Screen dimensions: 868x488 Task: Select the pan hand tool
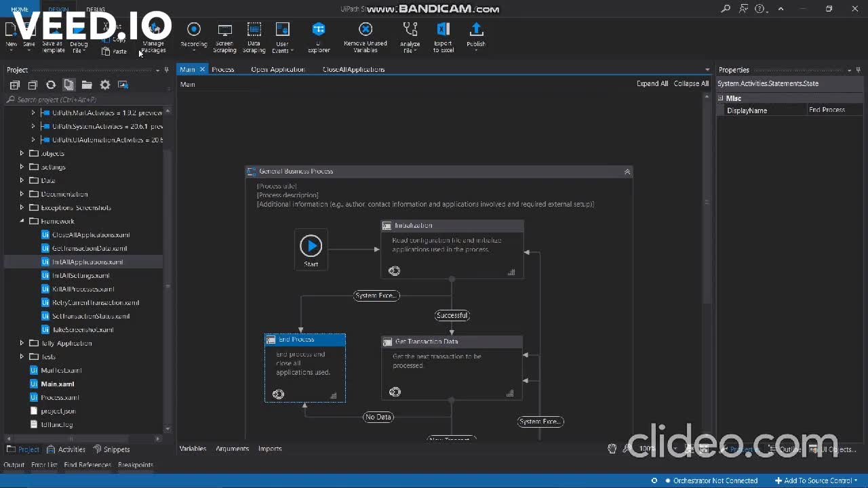(612, 449)
